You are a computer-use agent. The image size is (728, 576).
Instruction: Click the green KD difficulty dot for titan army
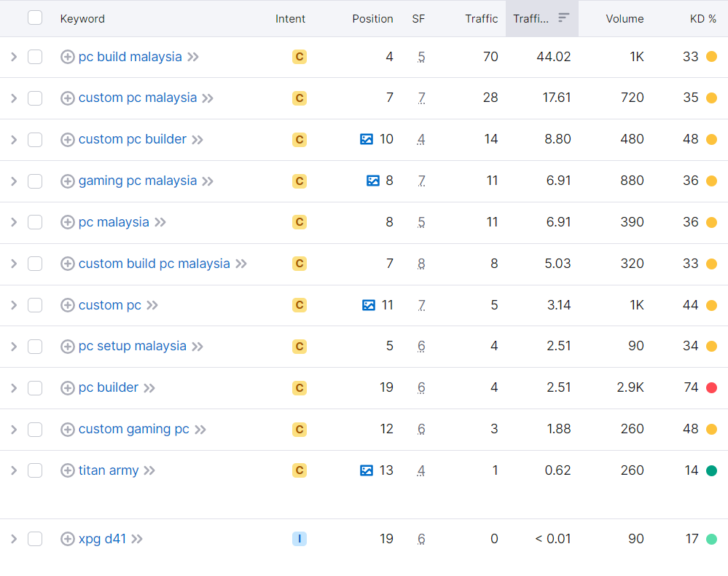[x=713, y=470]
